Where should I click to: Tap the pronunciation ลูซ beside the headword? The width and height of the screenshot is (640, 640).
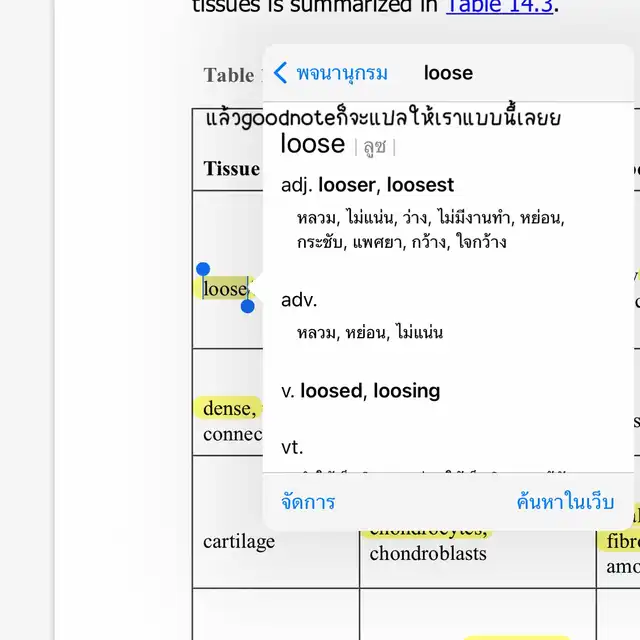375,147
